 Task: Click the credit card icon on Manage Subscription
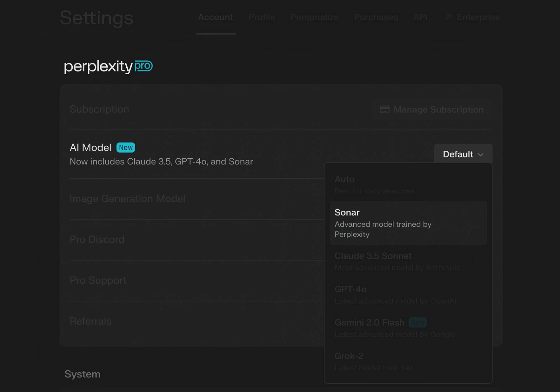coord(384,110)
